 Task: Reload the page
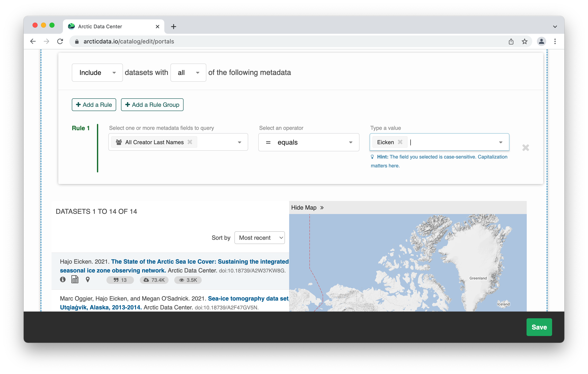(60, 42)
